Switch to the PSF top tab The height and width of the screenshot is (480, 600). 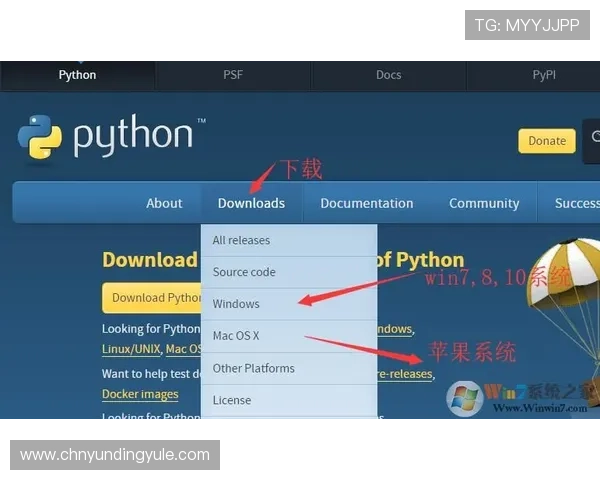(x=233, y=75)
